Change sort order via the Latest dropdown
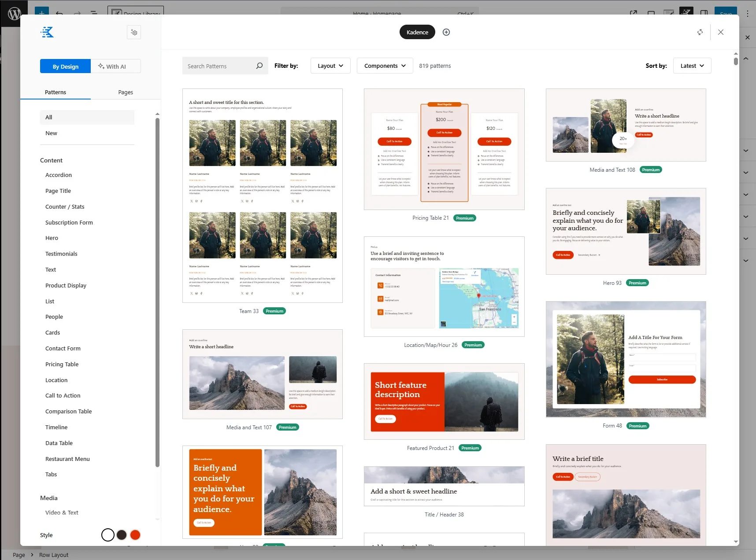The image size is (756, 560). [x=692, y=66]
